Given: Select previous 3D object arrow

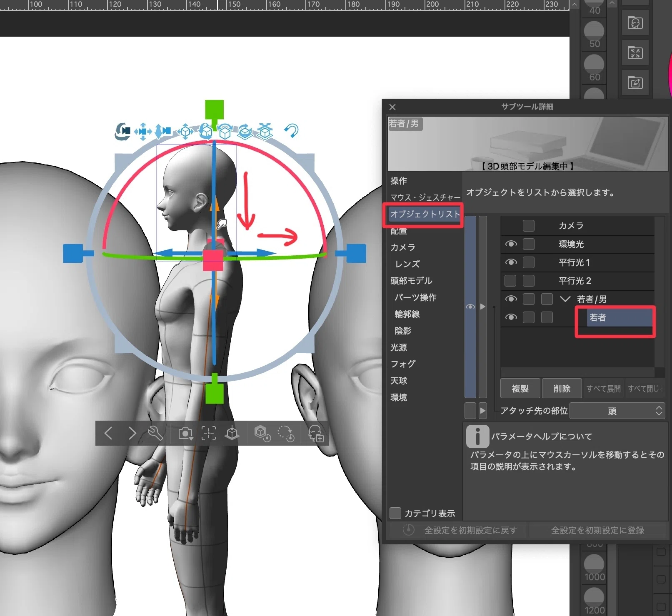Looking at the screenshot, I should coord(108,433).
